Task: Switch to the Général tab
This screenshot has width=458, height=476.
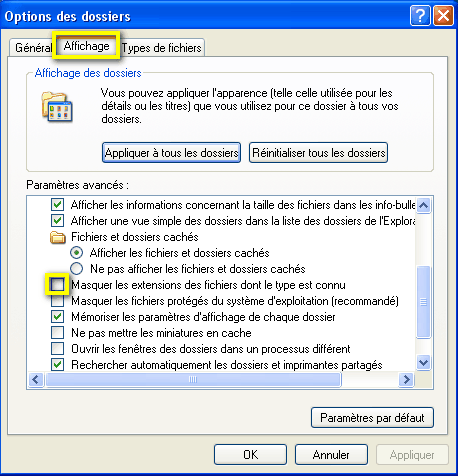Action: (33, 48)
